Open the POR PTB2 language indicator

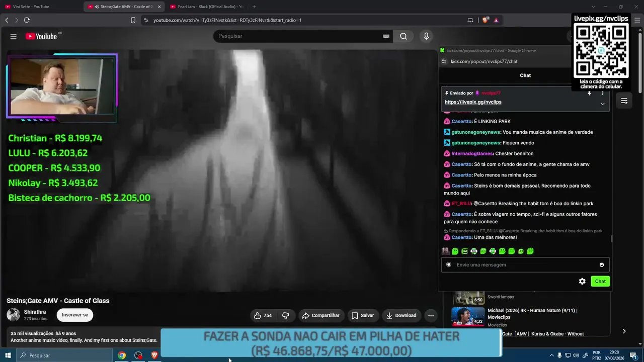(597, 355)
